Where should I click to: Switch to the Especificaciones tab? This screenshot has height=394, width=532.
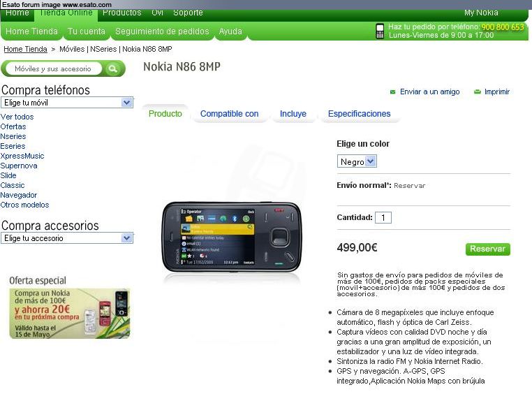pos(359,114)
